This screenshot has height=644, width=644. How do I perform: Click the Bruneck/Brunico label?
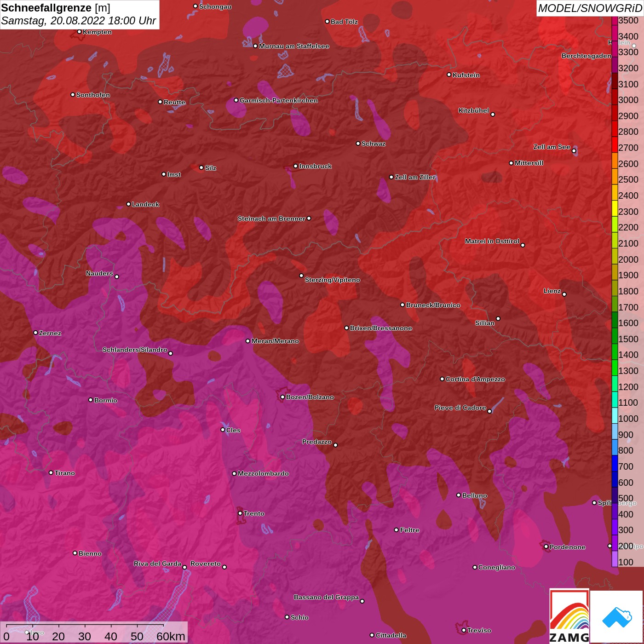coord(433,305)
